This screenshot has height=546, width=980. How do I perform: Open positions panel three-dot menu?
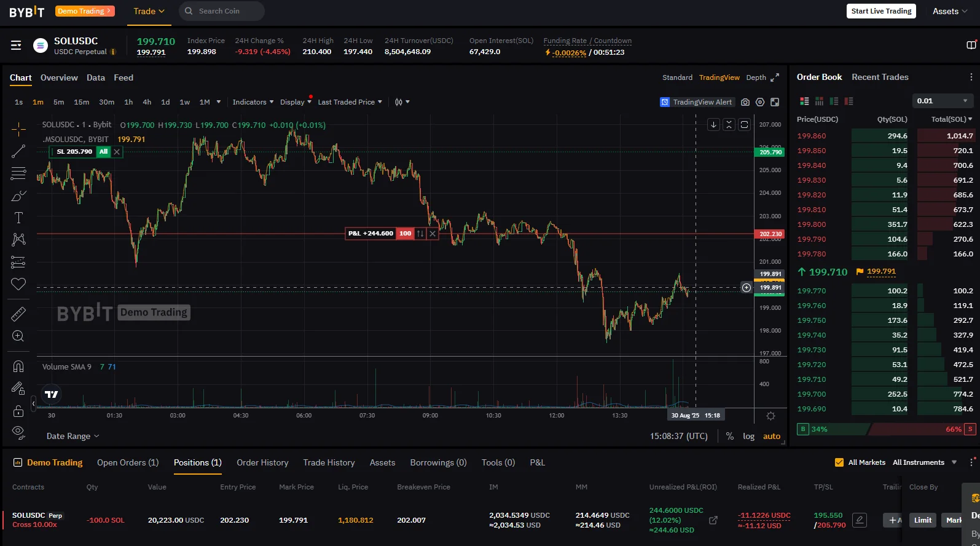click(971, 462)
